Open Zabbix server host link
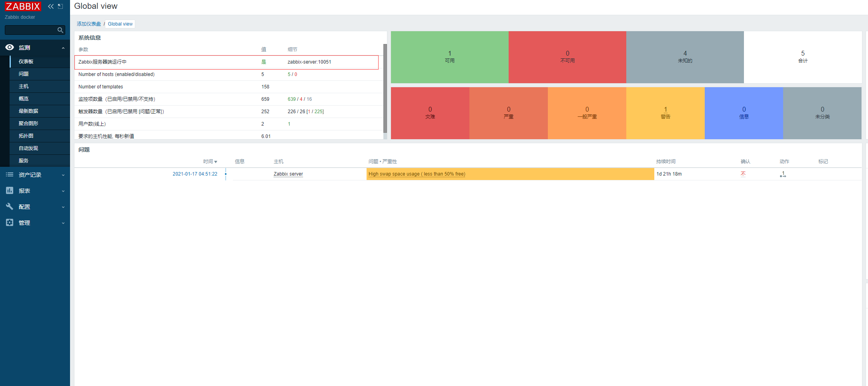Viewport: 868px width, 386px height. coord(288,174)
